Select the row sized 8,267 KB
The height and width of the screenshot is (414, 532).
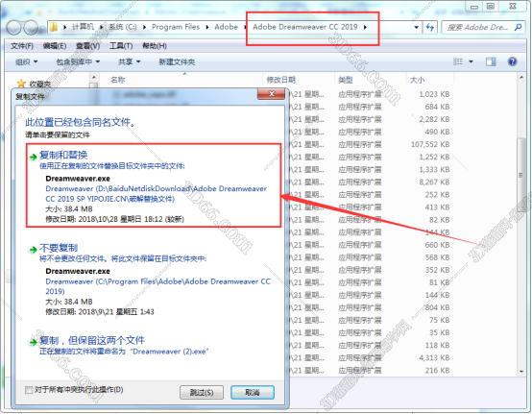[x=370, y=183]
